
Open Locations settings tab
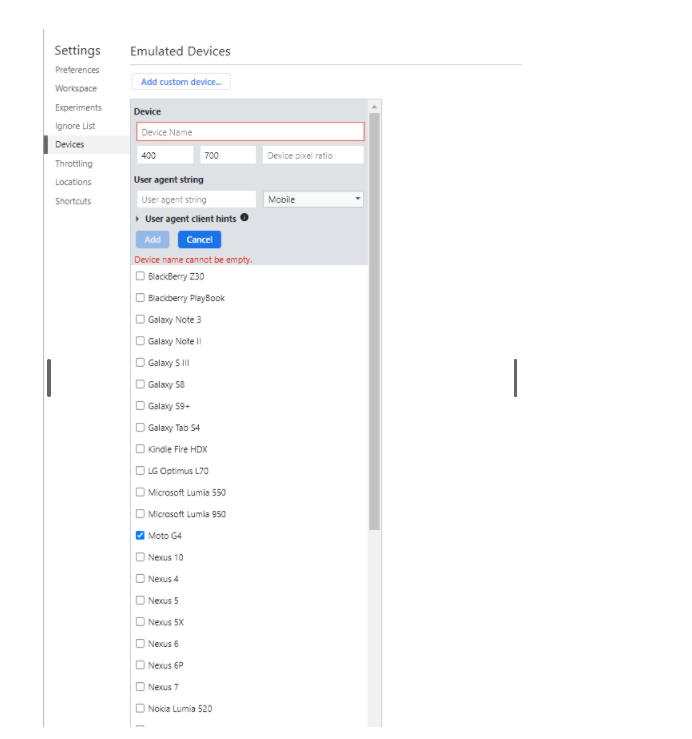(73, 182)
